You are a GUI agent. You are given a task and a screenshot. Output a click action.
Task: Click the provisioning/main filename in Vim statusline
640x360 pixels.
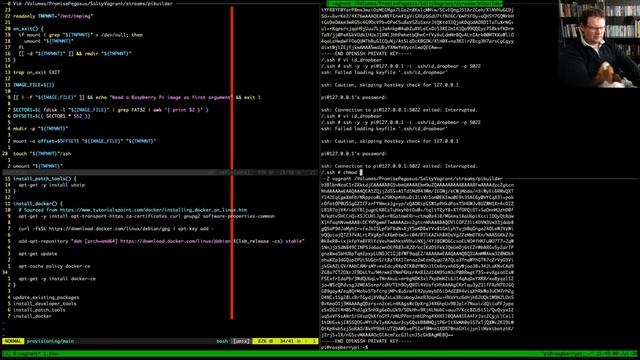coord(50,341)
